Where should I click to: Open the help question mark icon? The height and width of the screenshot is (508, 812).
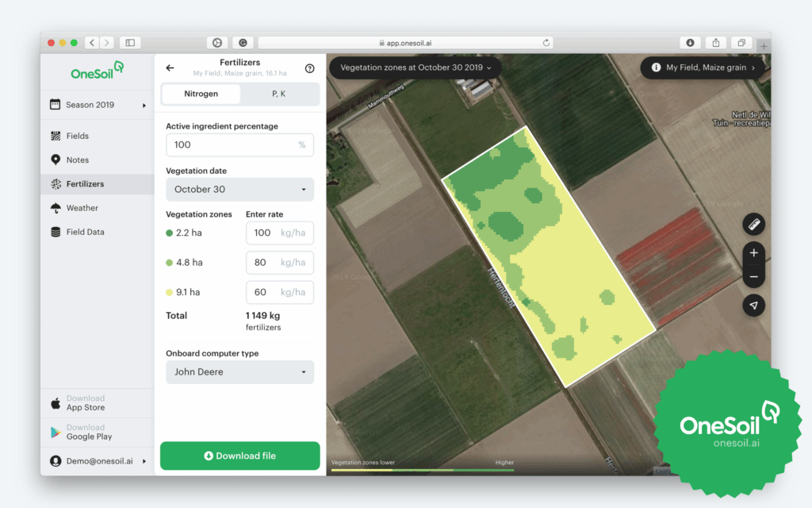(x=309, y=69)
